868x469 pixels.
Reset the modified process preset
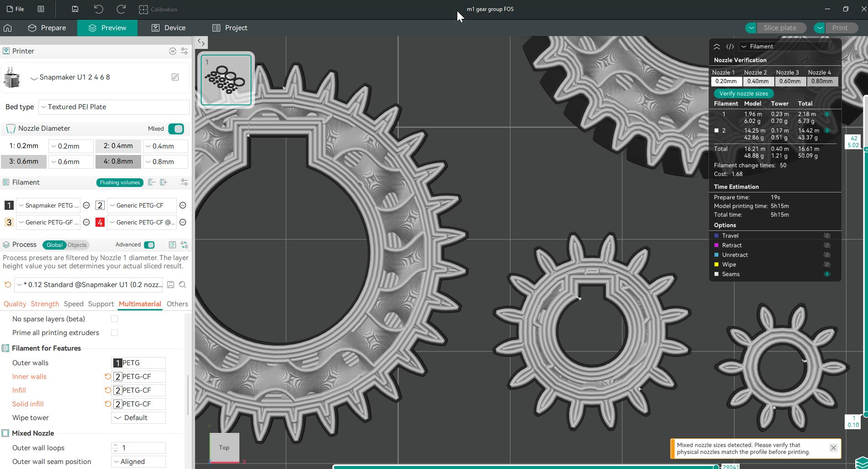(8, 285)
